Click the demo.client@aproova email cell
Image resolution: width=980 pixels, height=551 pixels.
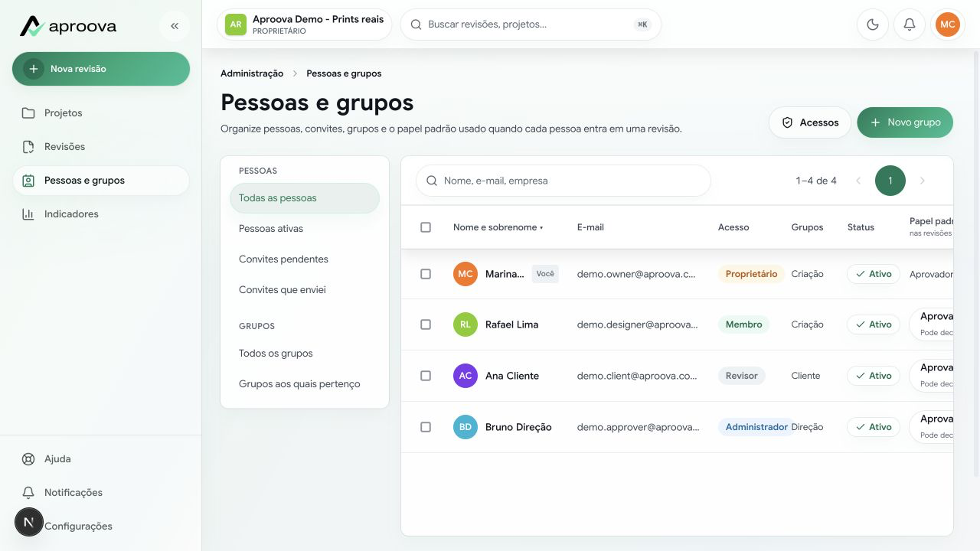click(x=637, y=376)
